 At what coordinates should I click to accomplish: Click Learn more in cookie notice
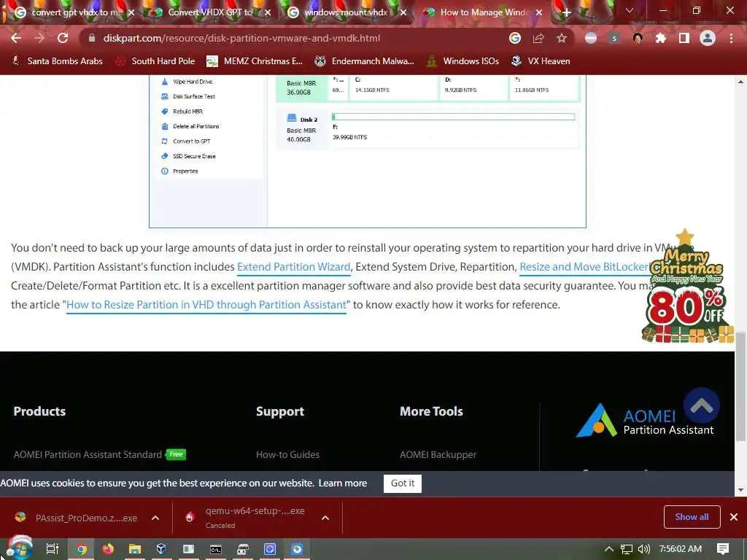[x=343, y=483]
